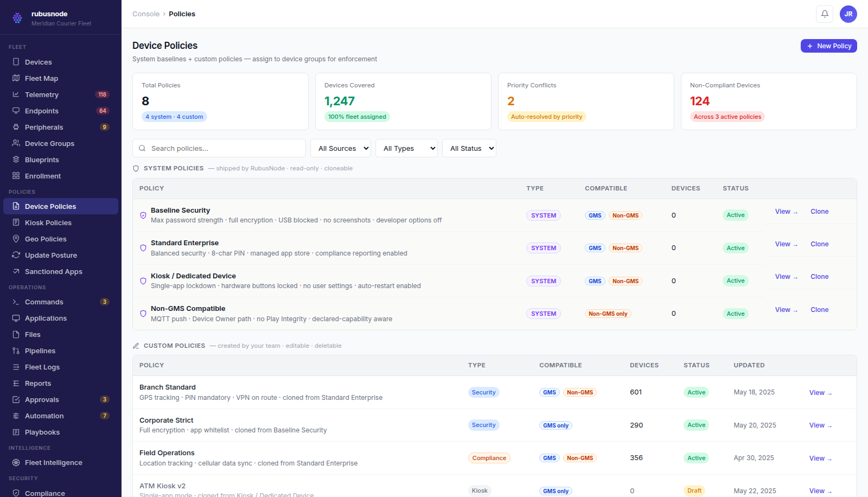Open the All Sources dropdown
Screen dimensions: 868x497
point(341,148)
